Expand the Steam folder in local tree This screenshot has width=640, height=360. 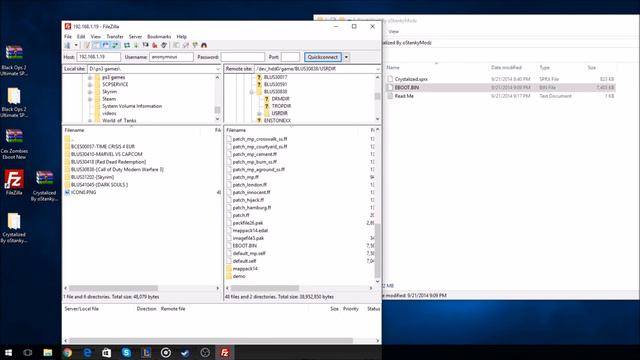pos(90,99)
